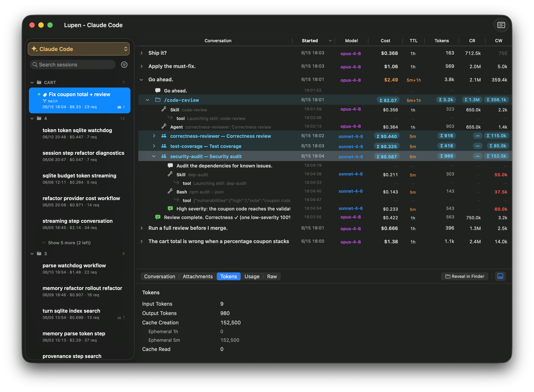Open session parse watchdog workflow
The height and width of the screenshot is (392, 534).
point(80,269)
